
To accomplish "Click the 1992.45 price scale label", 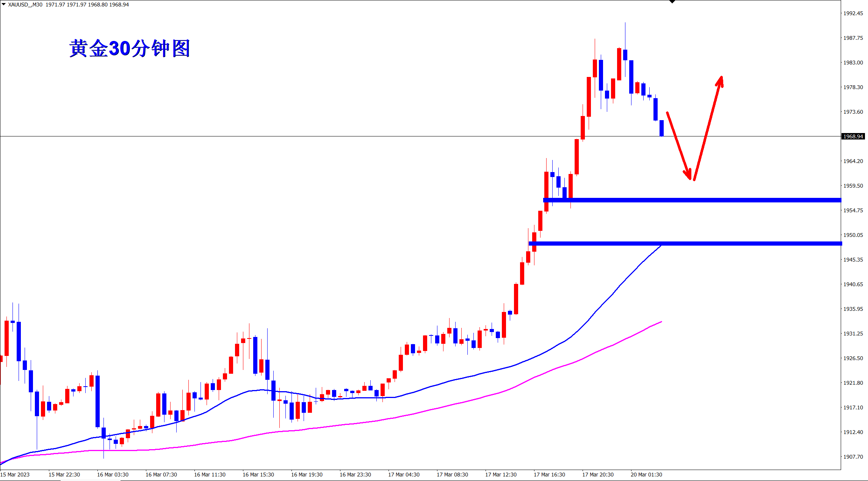I will pos(853,13).
